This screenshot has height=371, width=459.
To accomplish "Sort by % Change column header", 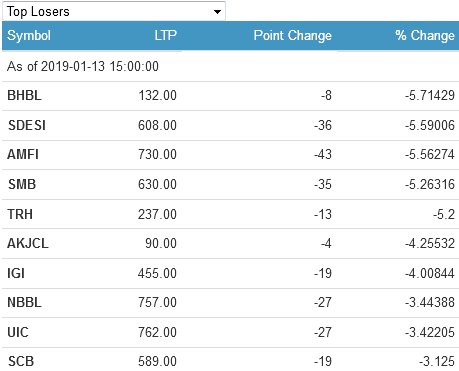I will coord(425,35).
